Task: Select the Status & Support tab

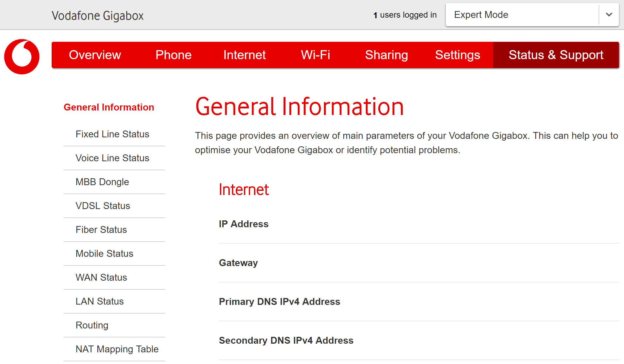Action: (556, 55)
